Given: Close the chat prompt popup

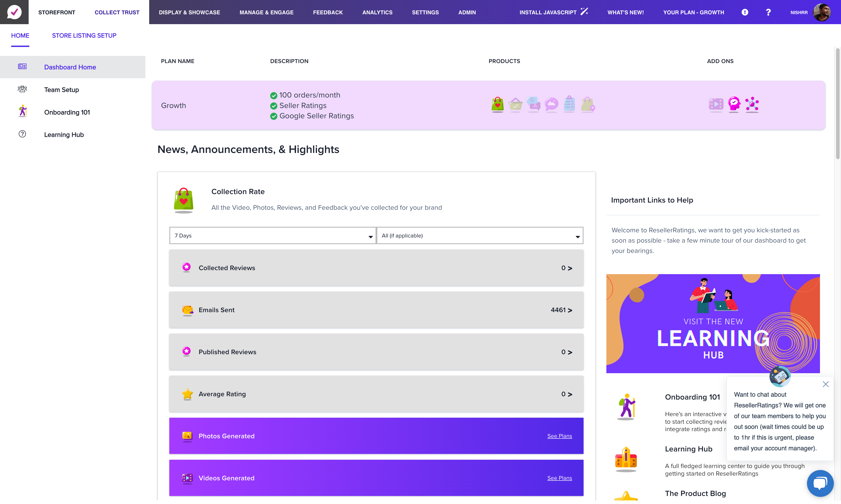Looking at the screenshot, I should [x=825, y=384].
